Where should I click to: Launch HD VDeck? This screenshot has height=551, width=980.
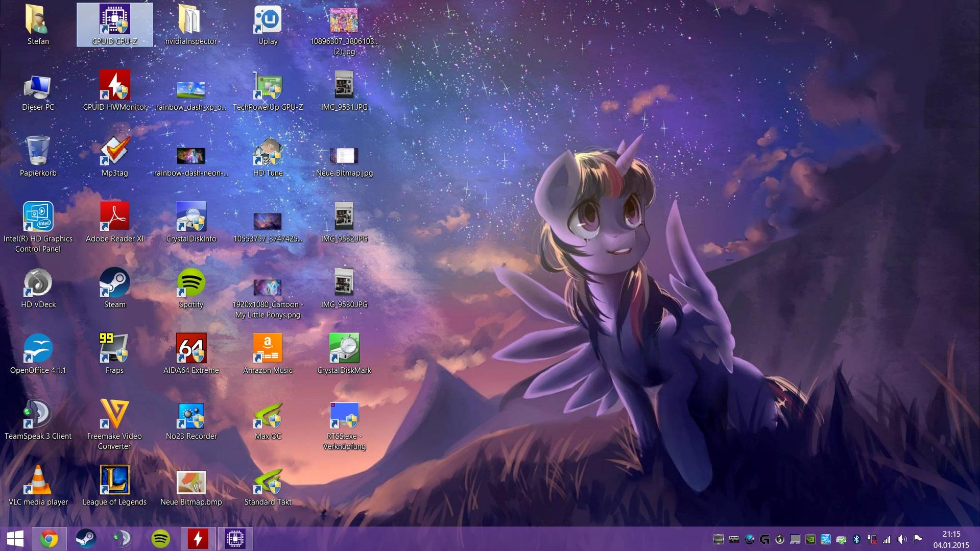38,289
